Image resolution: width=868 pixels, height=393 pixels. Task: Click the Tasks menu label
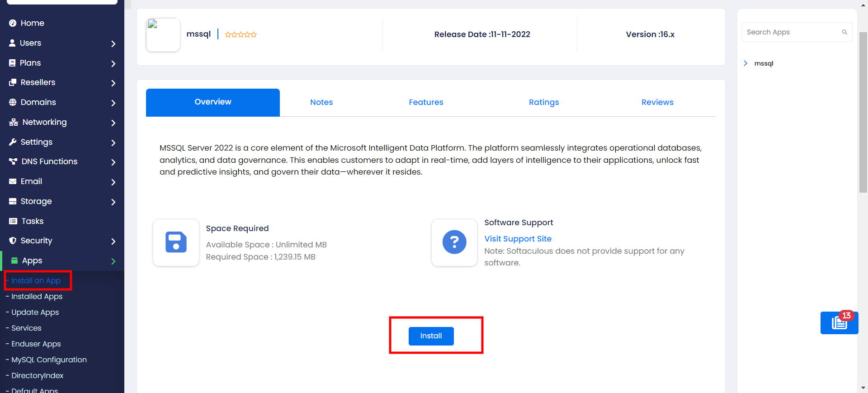[33, 221]
